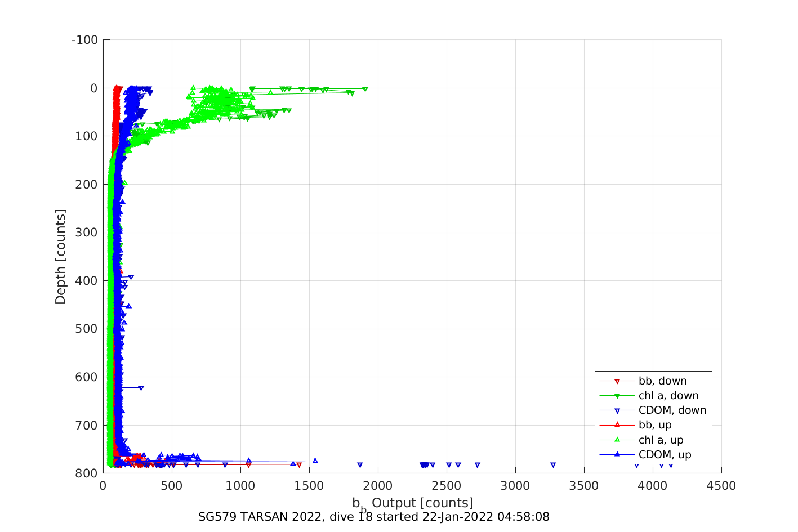Click the x-axis tick label 4500
The image size is (798, 532).
721,486
